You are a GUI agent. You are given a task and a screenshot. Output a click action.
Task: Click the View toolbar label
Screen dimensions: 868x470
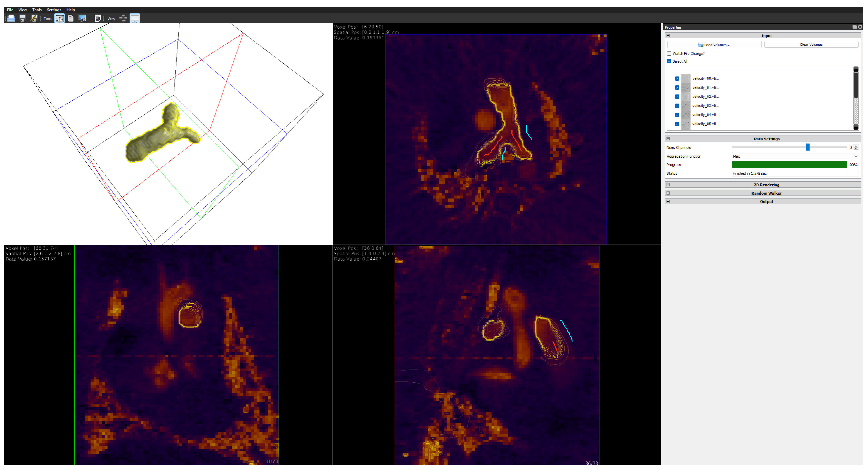point(111,19)
